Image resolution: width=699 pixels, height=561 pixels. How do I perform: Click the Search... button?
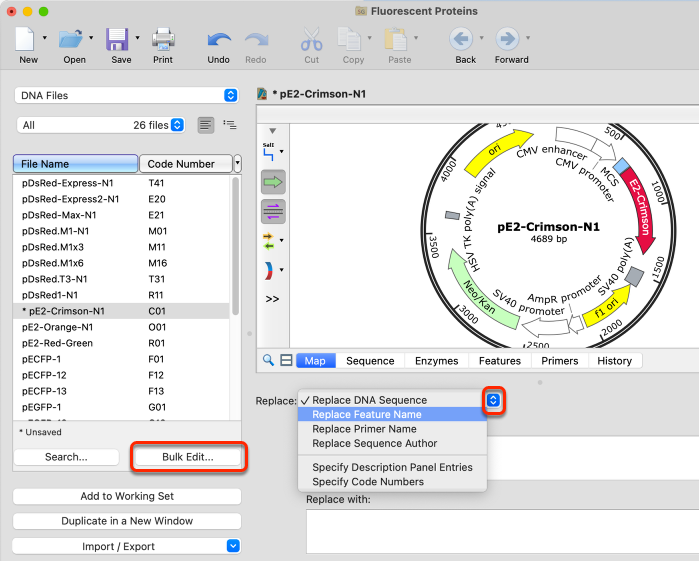pyautogui.click(x=66, y=457)
